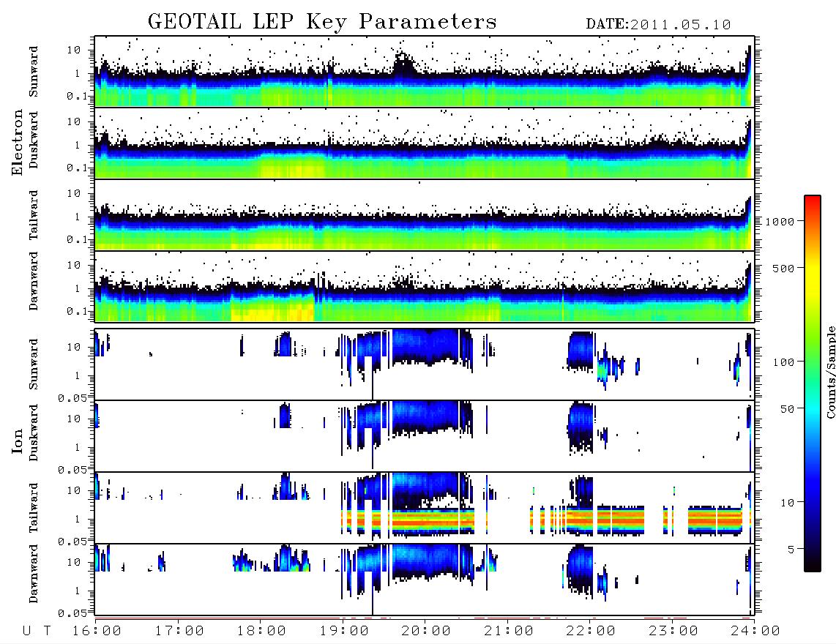This screenshot has height=644, width=836.
Task: Click the Electron Sunward panel label
Action: pos(34,72)
